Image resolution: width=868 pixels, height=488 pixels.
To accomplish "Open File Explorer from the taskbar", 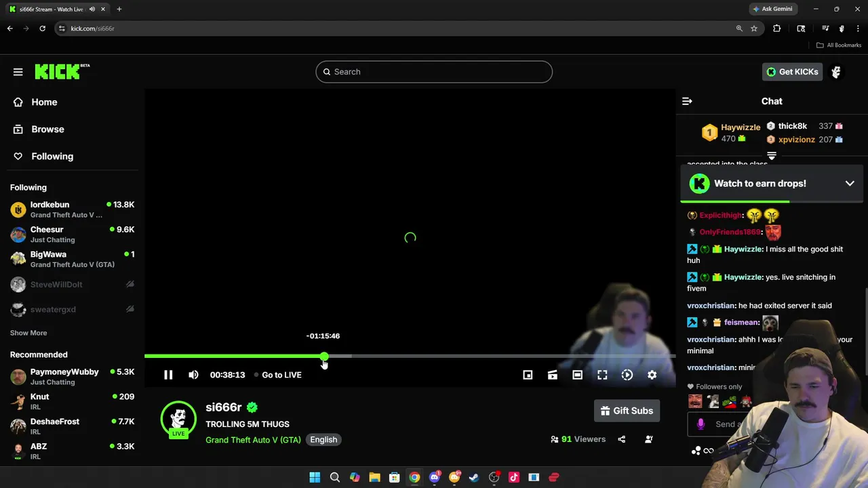I will [374, 477].
